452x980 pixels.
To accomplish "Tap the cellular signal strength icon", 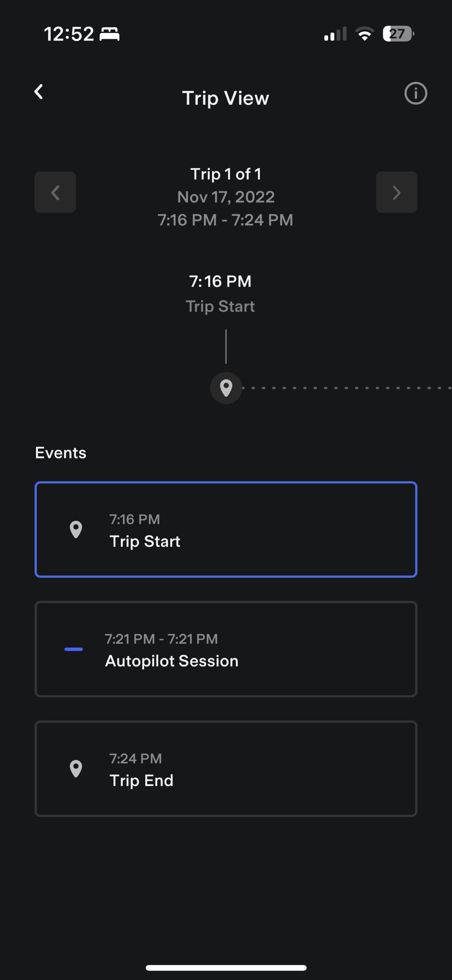I will click(335, 34).
